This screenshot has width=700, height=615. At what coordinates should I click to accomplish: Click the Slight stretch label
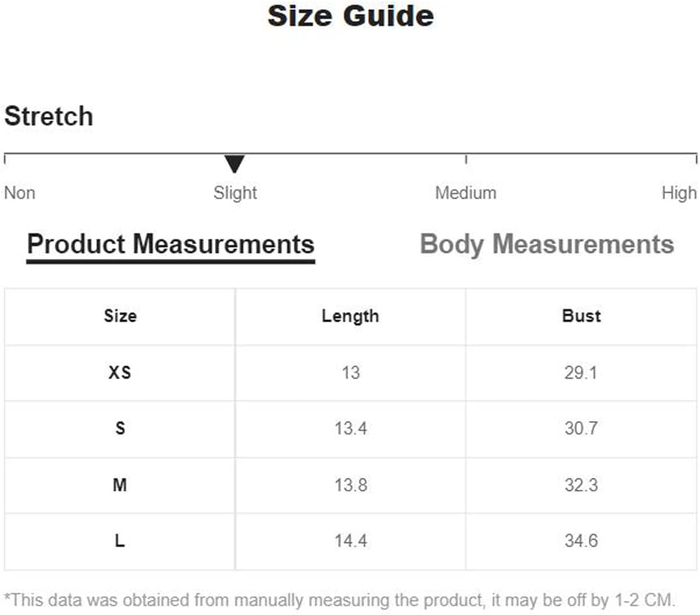click(235, 193)
